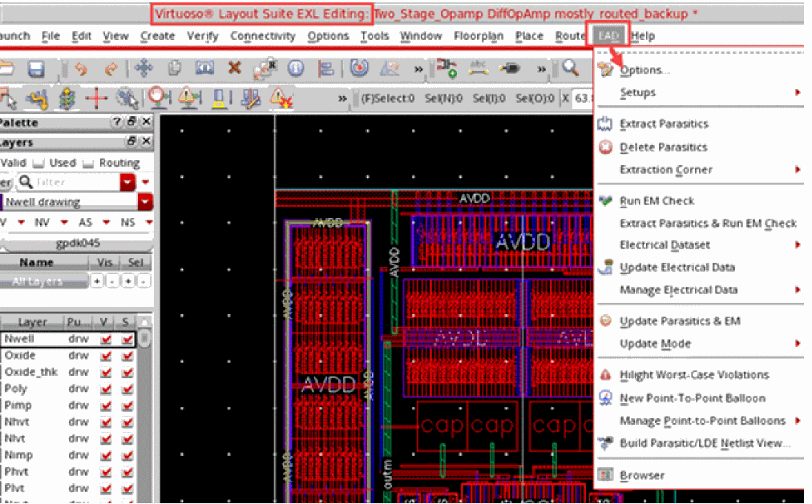Click the Hilight Worst-Case Violations warning icon
This screenshot has width=812, height=504.
[x=606, y=375]
